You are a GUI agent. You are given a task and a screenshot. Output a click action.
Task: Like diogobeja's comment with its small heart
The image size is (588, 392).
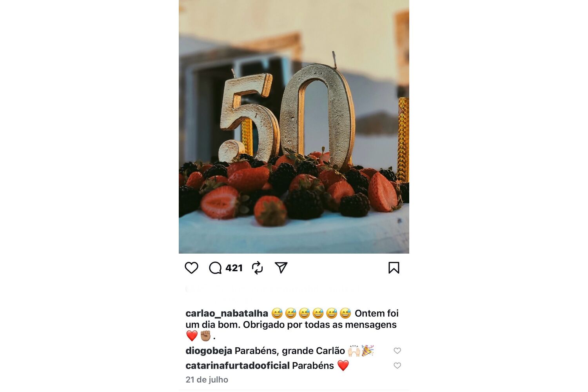[x=397, y=351]
